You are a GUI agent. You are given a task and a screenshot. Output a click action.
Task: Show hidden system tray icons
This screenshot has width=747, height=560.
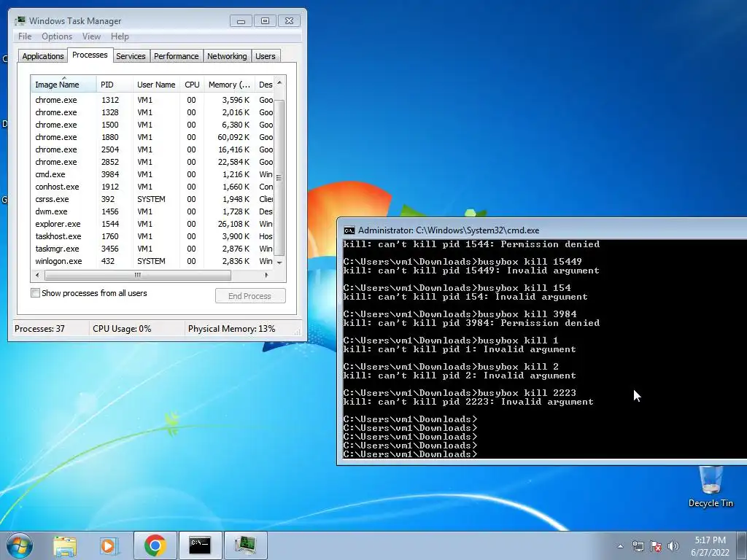pos(620,546)
